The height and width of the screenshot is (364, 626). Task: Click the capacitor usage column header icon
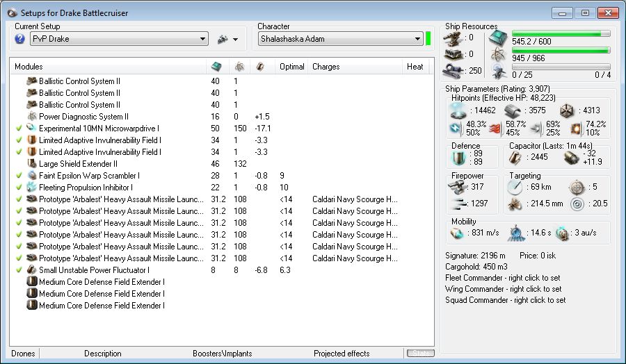point(259,67)
